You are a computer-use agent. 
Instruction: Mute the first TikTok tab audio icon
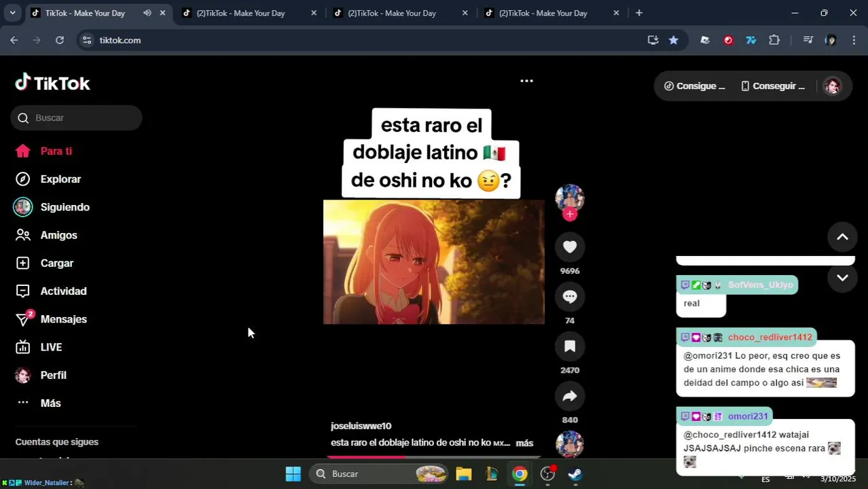point(147,13)
